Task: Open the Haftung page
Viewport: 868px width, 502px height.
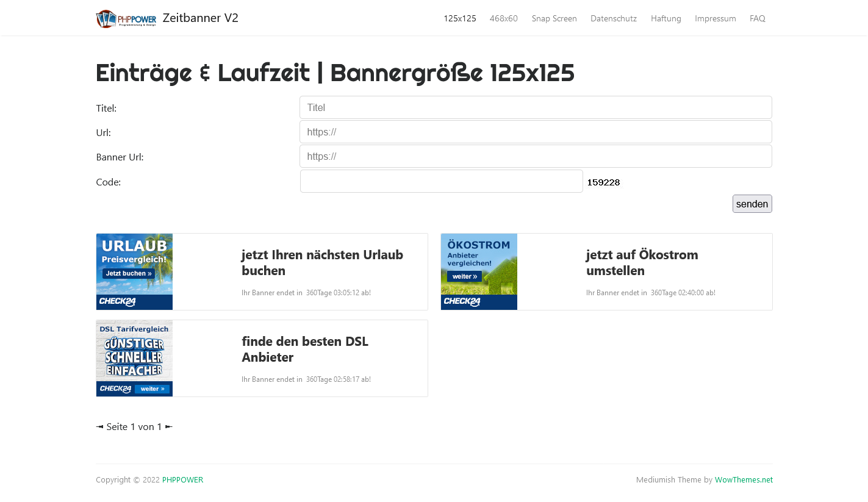Action: [x=665, y=18]
